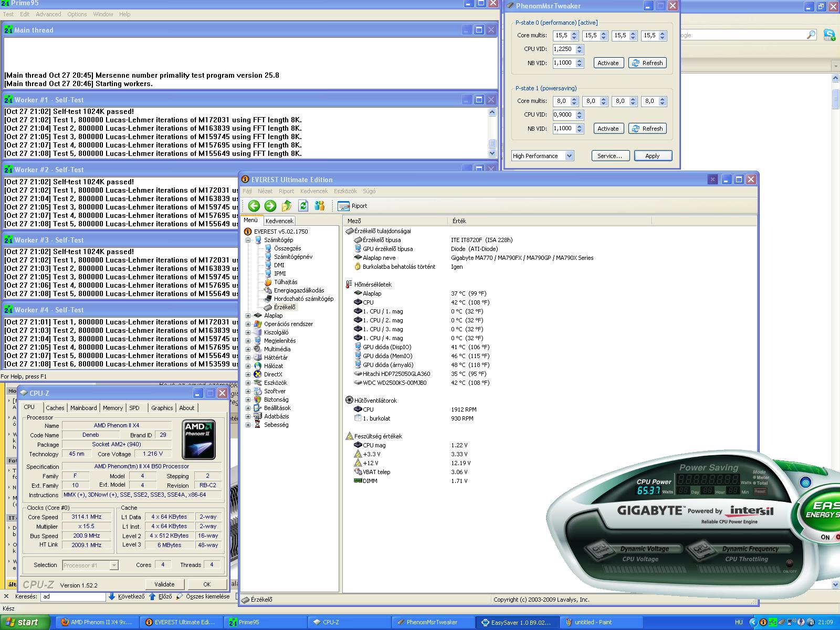Select Érzékelő in the EVEREST tree
Viewport: 840px width, 630px height.
click(x=285, y=307)
